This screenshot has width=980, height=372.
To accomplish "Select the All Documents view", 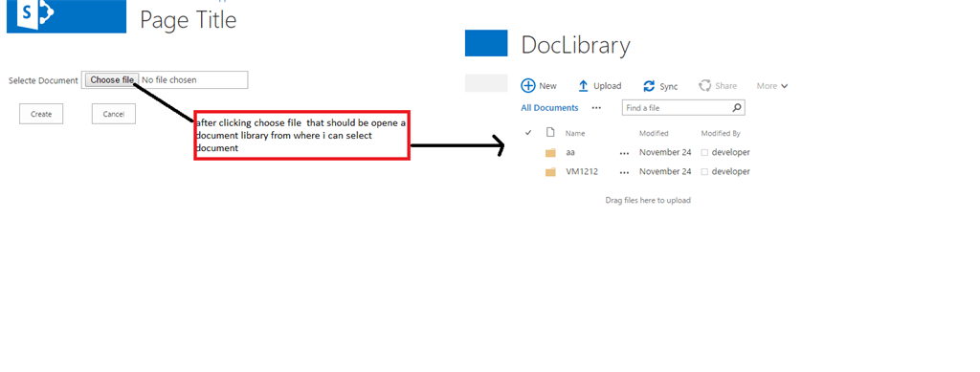I will click(x=550, y=107).
